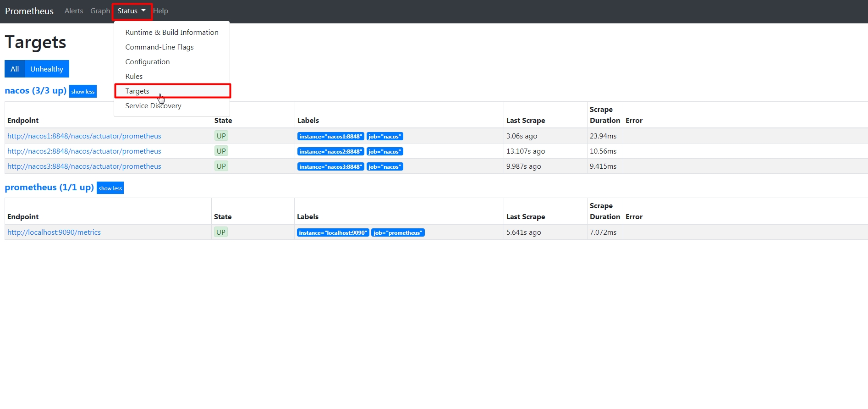Screen dimensions: 868x409
Task: Click last scrape value 3.06s ago
Action: (x=522, y=136)
